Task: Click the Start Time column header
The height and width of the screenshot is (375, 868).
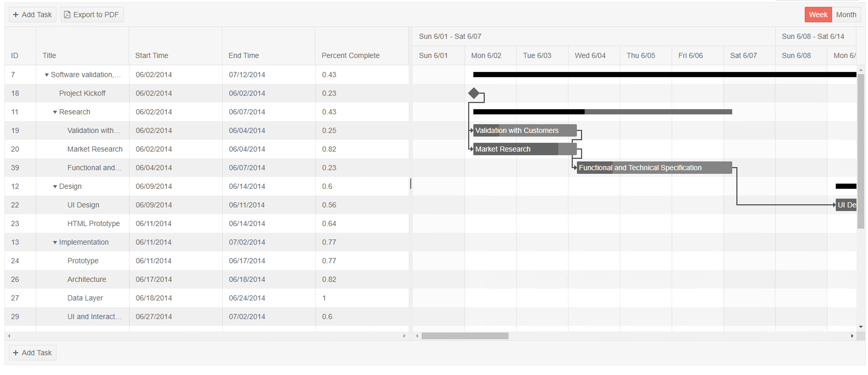Action: coord(152,56)
